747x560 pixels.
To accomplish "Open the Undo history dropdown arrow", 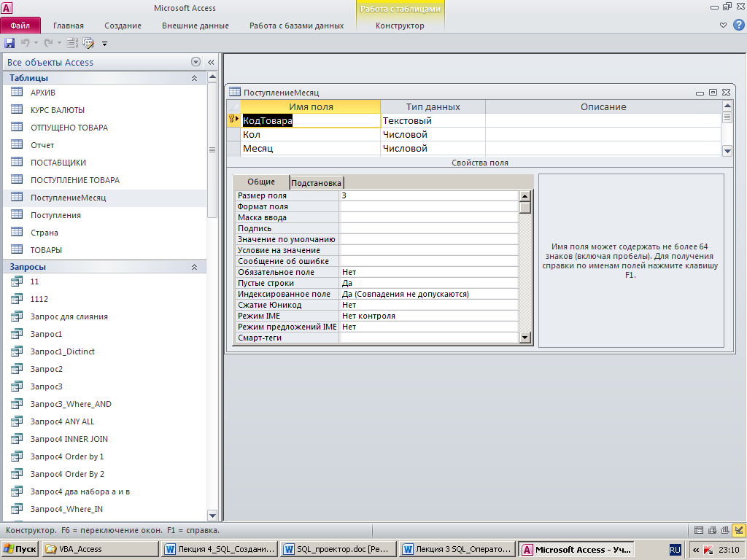I will (x=36, y=43).
